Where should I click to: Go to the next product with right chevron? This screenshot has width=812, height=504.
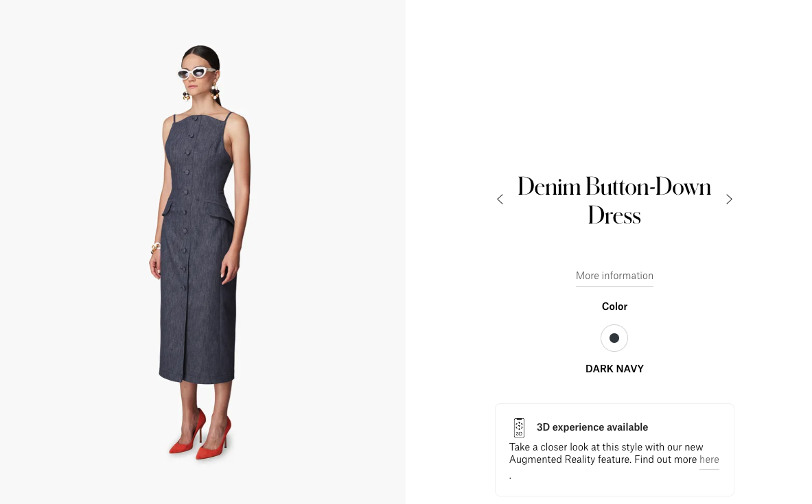tap(729, 200)
